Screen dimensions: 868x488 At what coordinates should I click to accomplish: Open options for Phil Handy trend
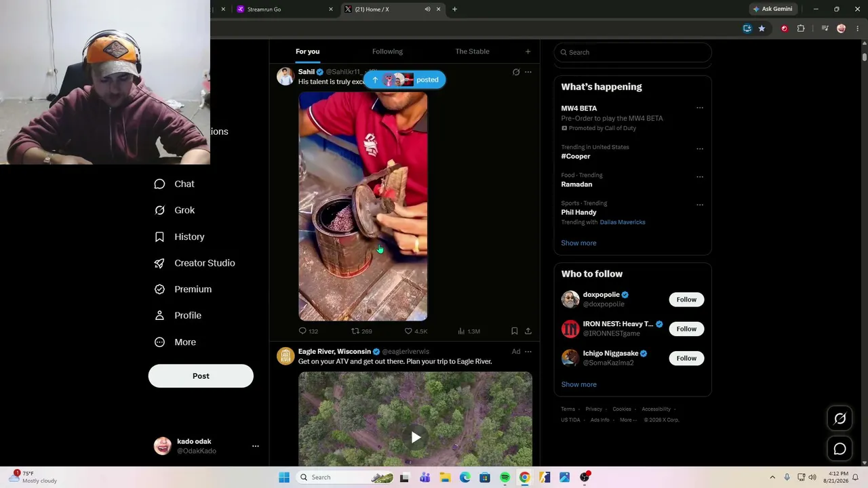[700, 205]
